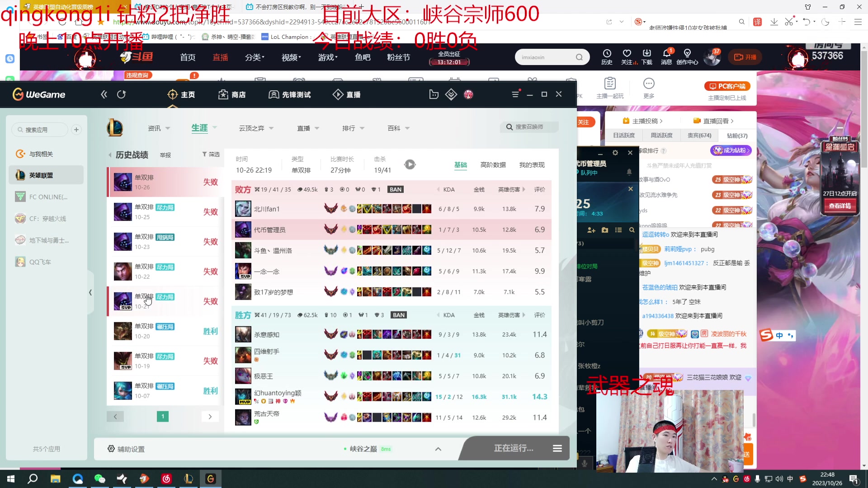Open 辅助设置 gear settings
Viewport: 868px width, 488px height.
126,449
